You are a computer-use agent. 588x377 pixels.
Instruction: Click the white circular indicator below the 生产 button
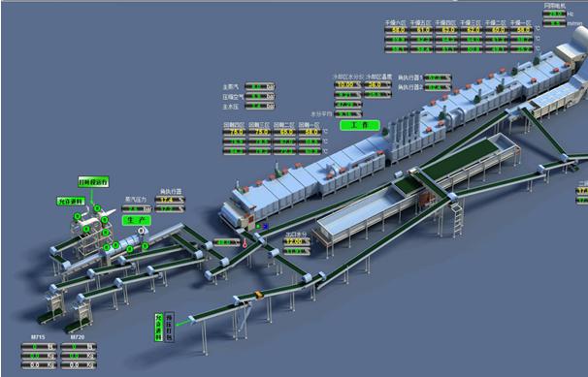coord(142,231)
